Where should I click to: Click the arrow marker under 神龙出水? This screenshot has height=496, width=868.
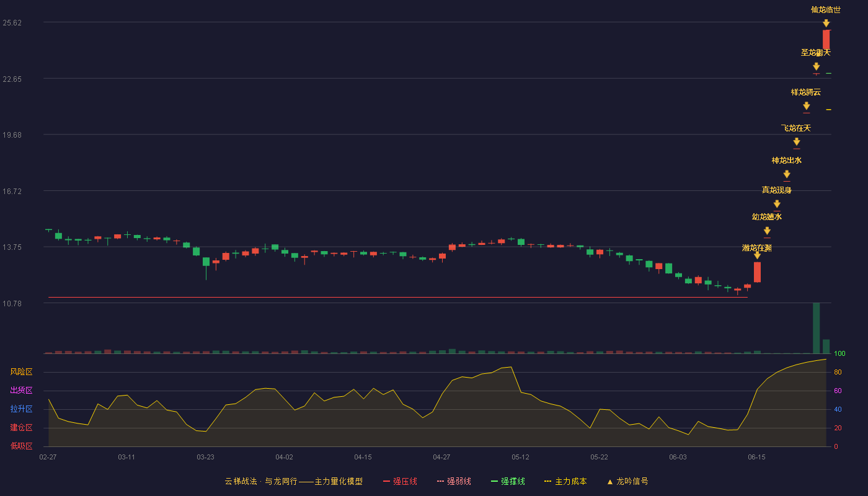[x=786, y=174]
